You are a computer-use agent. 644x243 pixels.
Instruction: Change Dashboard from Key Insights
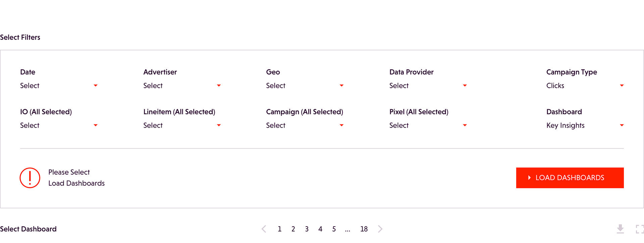point(585,125)
